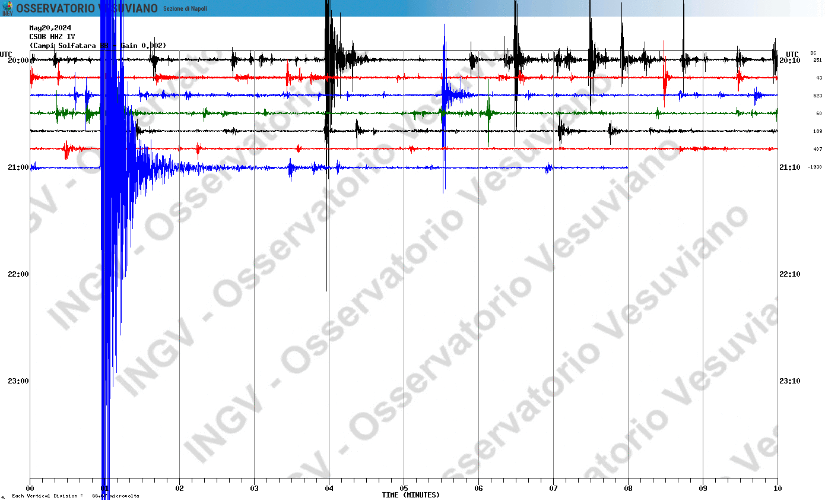Click the 10 minute axis label
825x504 pixels.
tap(778, 489)
